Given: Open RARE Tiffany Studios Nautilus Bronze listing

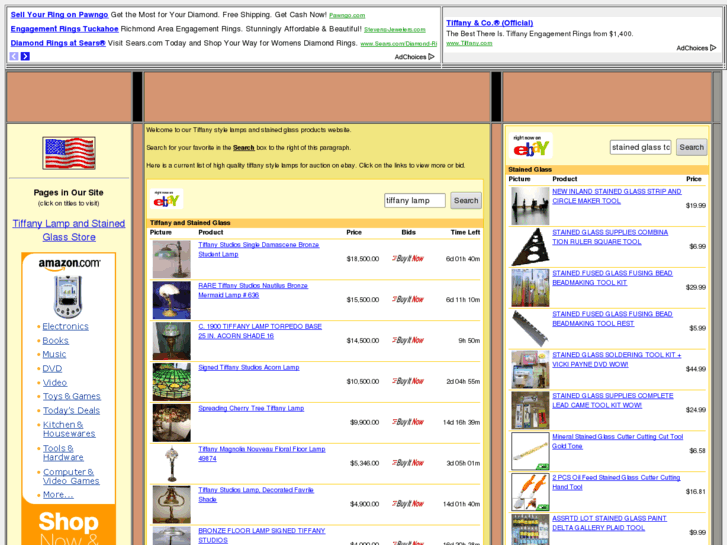Looking at the screenshot, I should click(x=253, y=290).
